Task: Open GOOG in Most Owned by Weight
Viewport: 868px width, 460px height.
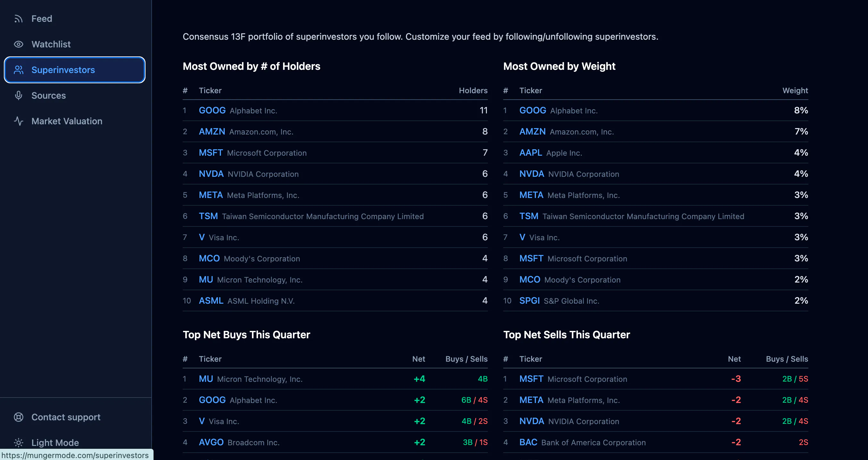Action: (x=532, y=111)
